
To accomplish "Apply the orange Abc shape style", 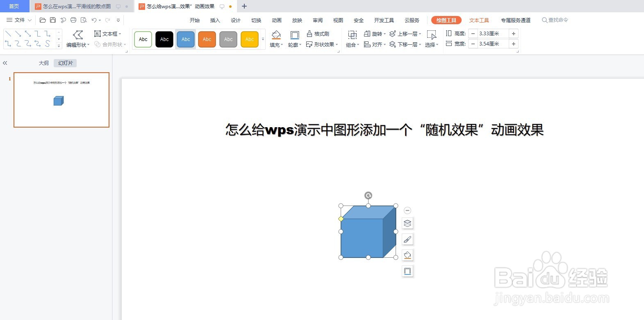I will tap(207, 39).
